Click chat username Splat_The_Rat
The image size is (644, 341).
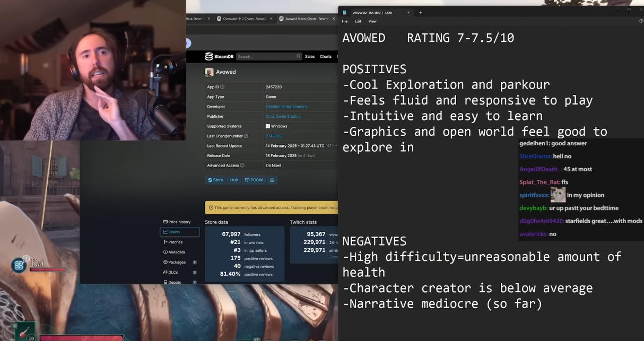pos(539,182)
